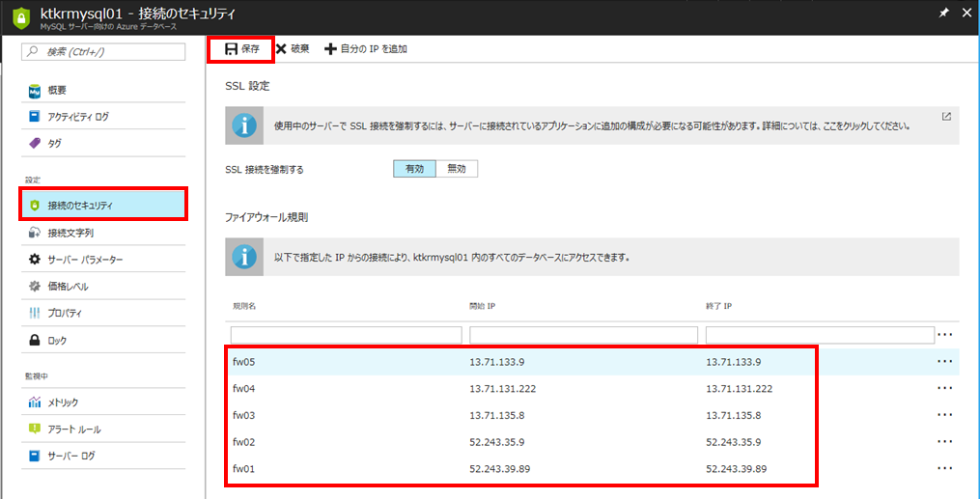Click the Discard (破棄) X icon
The height and width of the screenshot is (499, 980).
click(281, 49)
